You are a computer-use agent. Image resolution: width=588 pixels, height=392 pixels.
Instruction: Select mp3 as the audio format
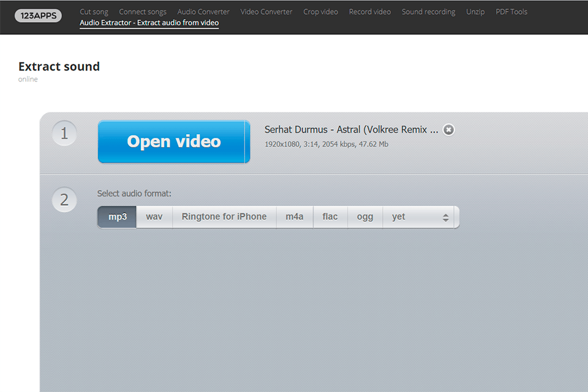(116, 217)
